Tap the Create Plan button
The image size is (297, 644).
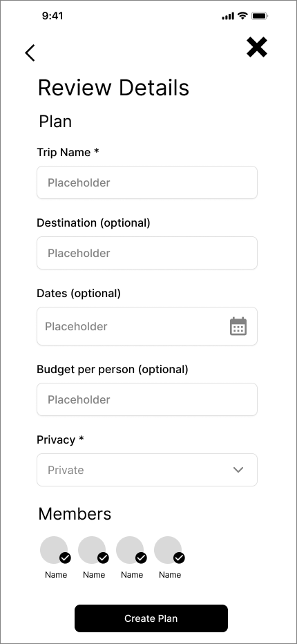151,618
